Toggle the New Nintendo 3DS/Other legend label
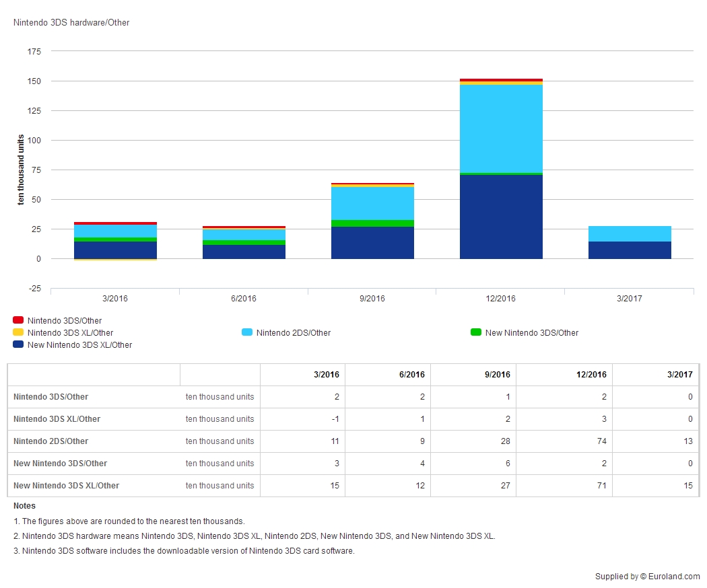707x588 pixels. (x=532, y=333)
